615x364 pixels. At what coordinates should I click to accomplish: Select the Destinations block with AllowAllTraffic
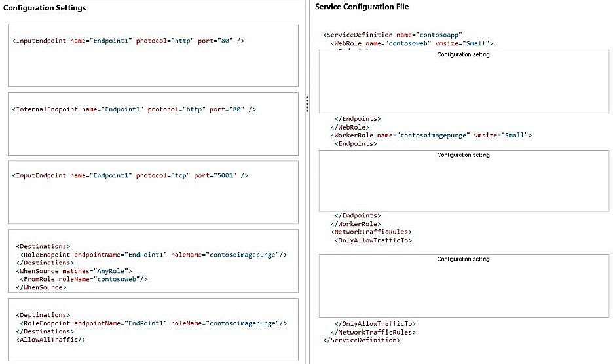pyautogui.click(x=153, y=329)
